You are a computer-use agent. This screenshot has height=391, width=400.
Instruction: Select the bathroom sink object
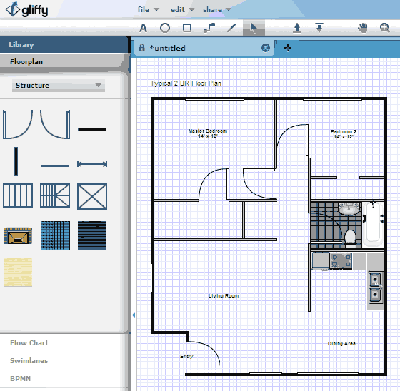[349, 209]
